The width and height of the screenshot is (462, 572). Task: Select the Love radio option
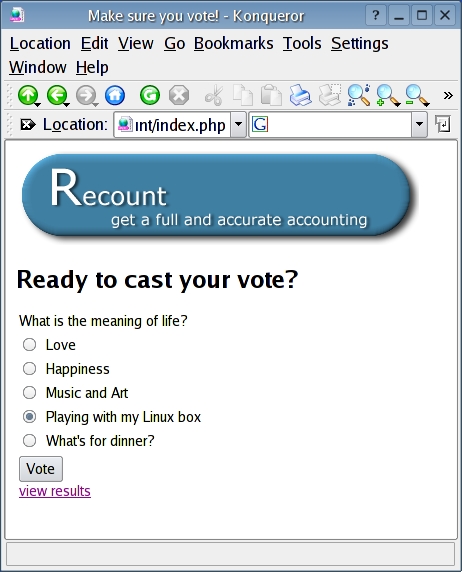coord(29,344)
